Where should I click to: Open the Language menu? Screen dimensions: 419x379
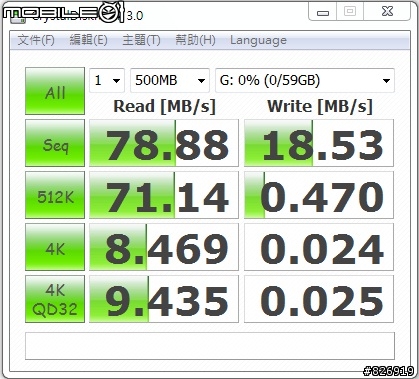[x=258, y=40]
